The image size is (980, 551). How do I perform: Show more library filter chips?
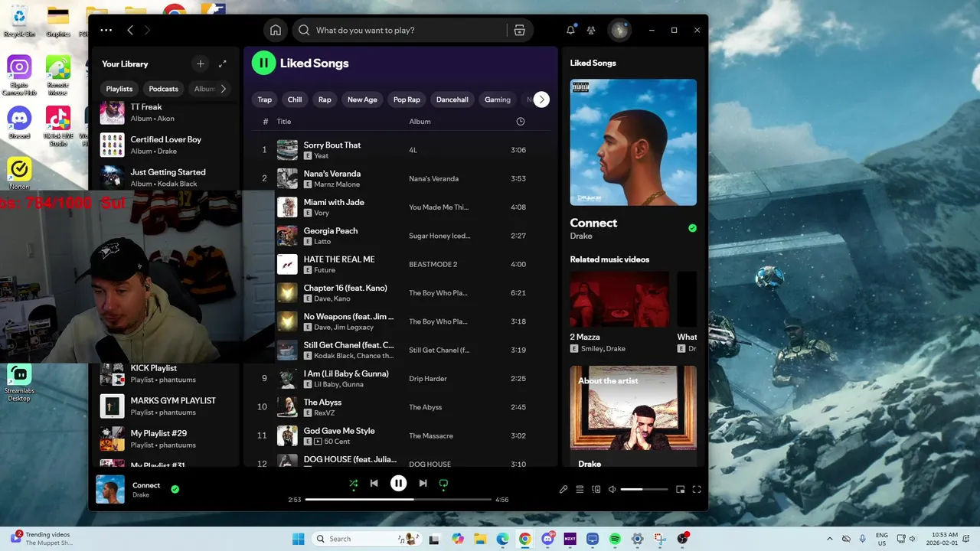pyautogui.click(x=223, y=89)
